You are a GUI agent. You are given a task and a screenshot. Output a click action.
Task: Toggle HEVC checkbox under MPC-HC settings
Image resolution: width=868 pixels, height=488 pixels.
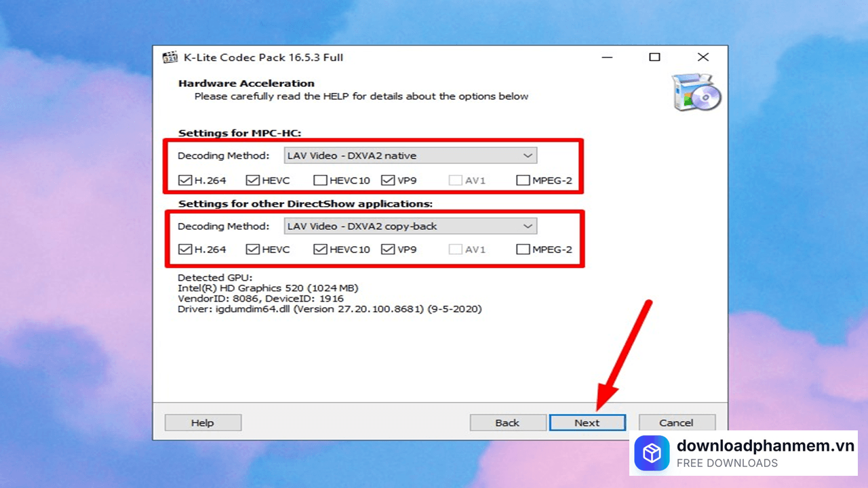coord(252,181)
